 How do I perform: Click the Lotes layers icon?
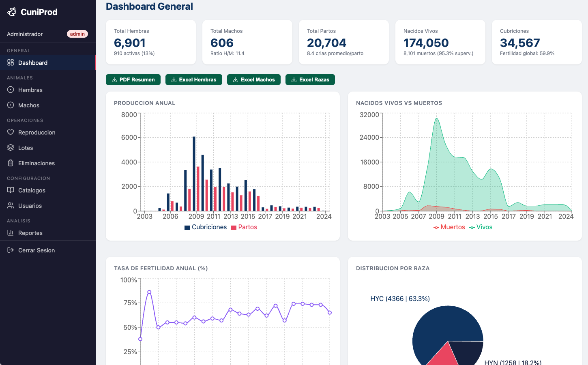(x=11, y=147)
